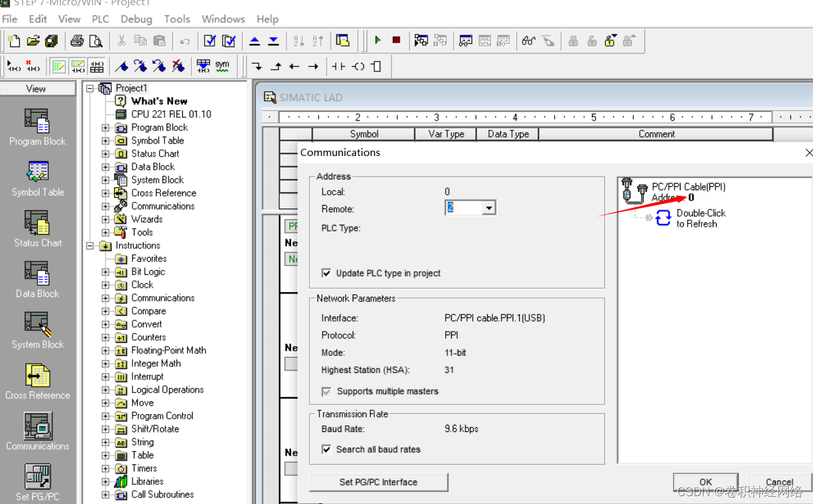Expand the Wizards tree node

pyautogui.click(x=106, y=220)
